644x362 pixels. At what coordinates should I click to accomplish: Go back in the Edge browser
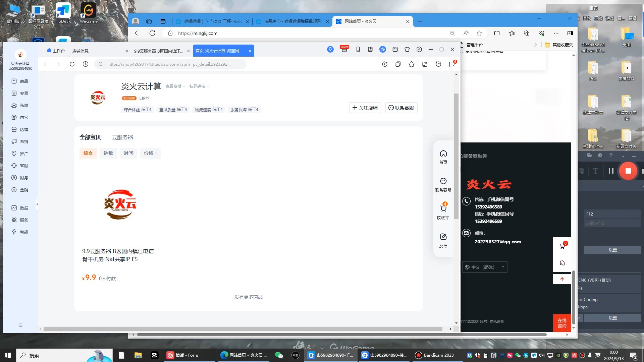coord(137,33)
